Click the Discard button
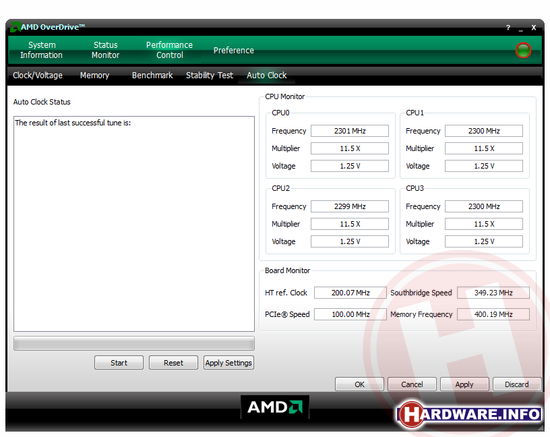The height and width of the screenshot is (437, 550). click(x=517, y=384)
